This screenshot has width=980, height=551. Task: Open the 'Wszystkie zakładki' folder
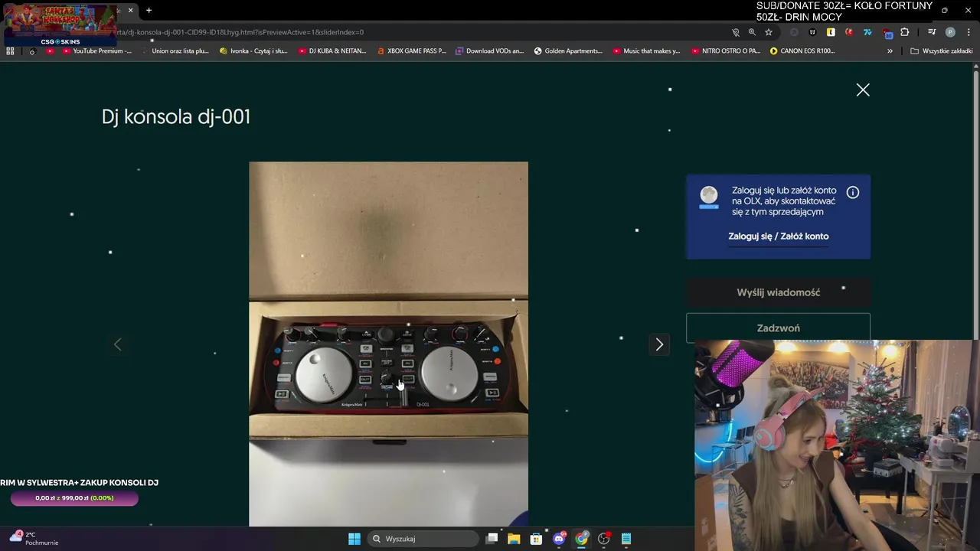tap(942, 51)
